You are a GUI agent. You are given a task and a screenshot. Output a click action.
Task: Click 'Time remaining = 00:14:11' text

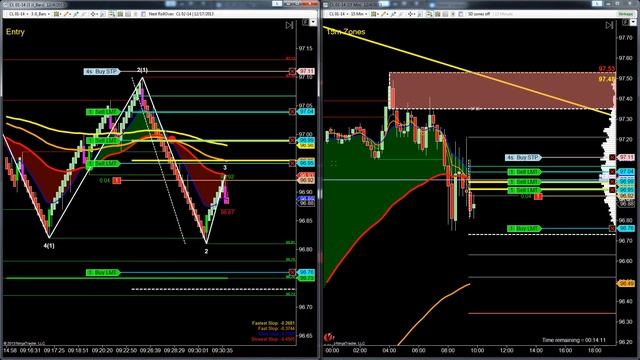pos(574,340)
